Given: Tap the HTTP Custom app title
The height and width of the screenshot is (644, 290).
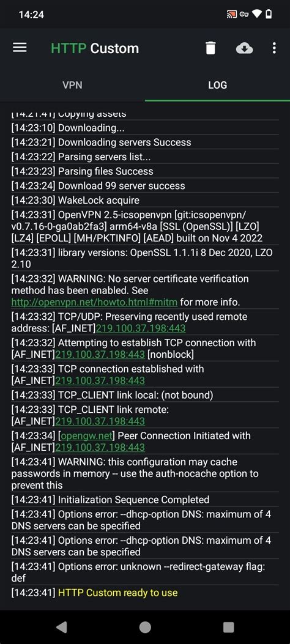Looking at the screenshot, I should pyautogui.click(x=95, y=48).
